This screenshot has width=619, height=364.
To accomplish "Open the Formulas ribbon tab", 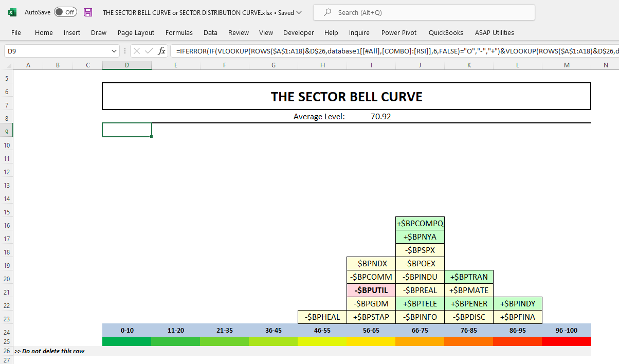I will coord(179,32).
